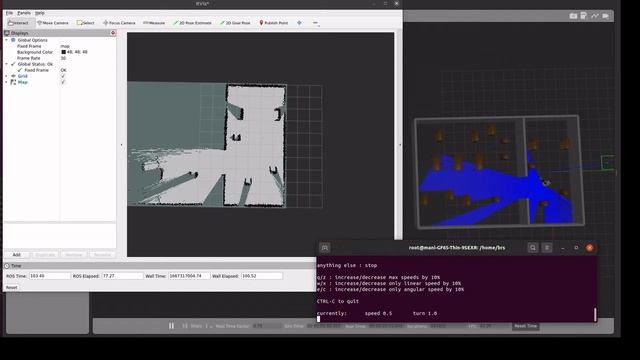Activate the 2D Pose Estimate tool

[x=192, y=23]
